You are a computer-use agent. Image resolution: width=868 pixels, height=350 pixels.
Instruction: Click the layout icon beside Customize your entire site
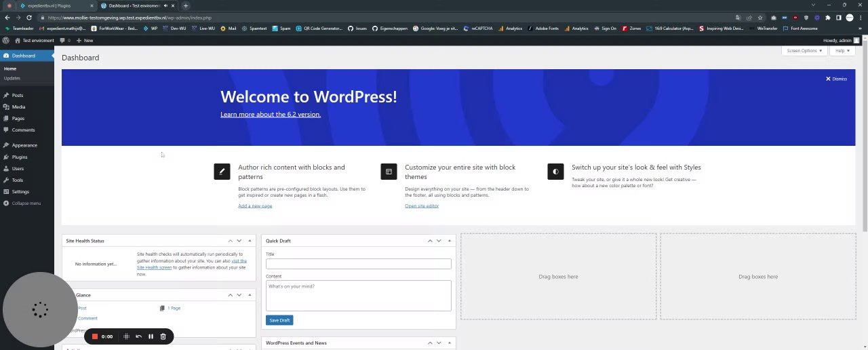[389, 172]
